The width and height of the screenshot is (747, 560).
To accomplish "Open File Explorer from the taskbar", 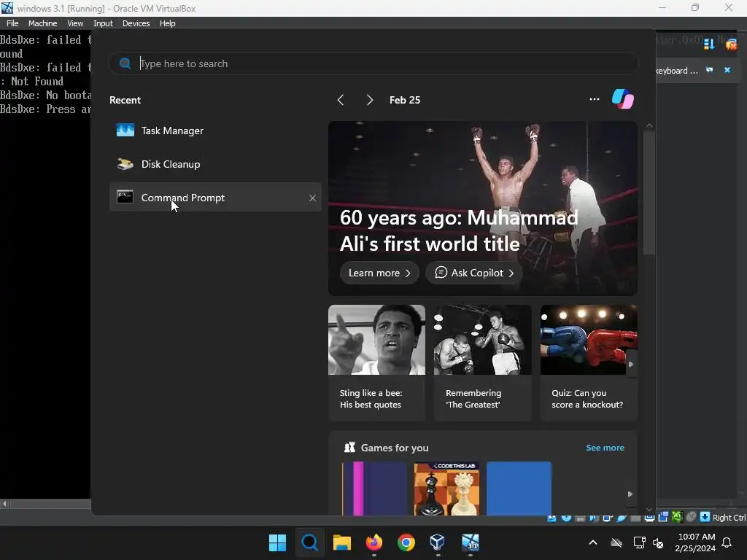I will coord(341,542).
